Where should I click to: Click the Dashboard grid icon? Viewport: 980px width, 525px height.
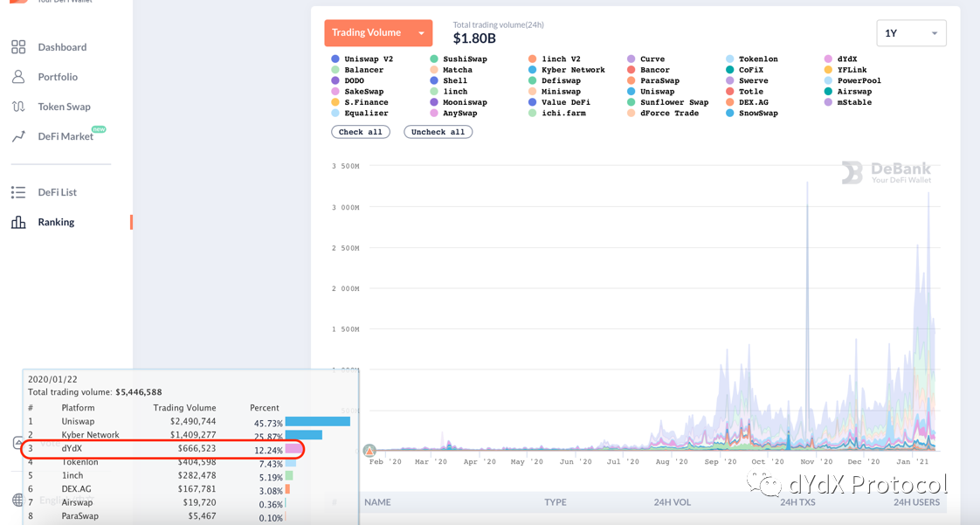click(x=18, y=47)
